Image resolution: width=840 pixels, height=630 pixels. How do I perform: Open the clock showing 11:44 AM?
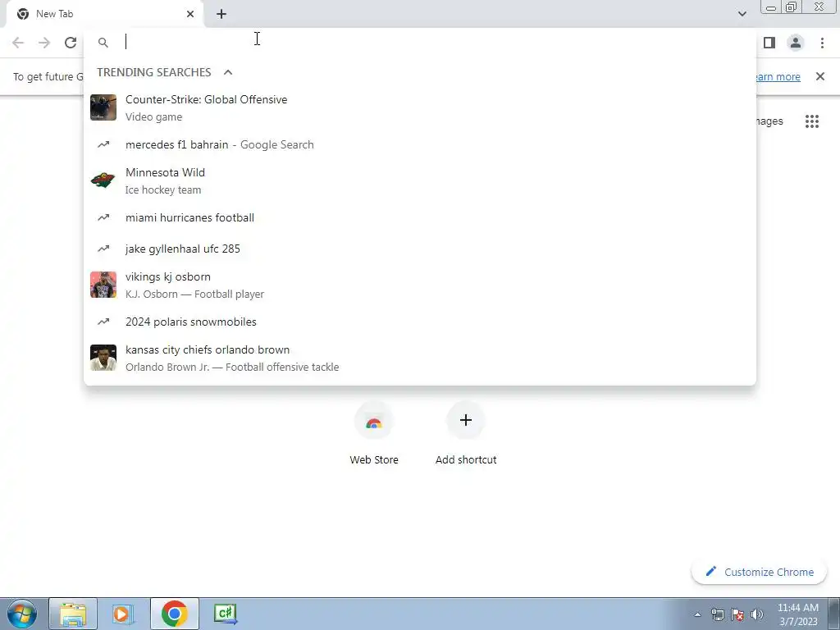(798, 614)
